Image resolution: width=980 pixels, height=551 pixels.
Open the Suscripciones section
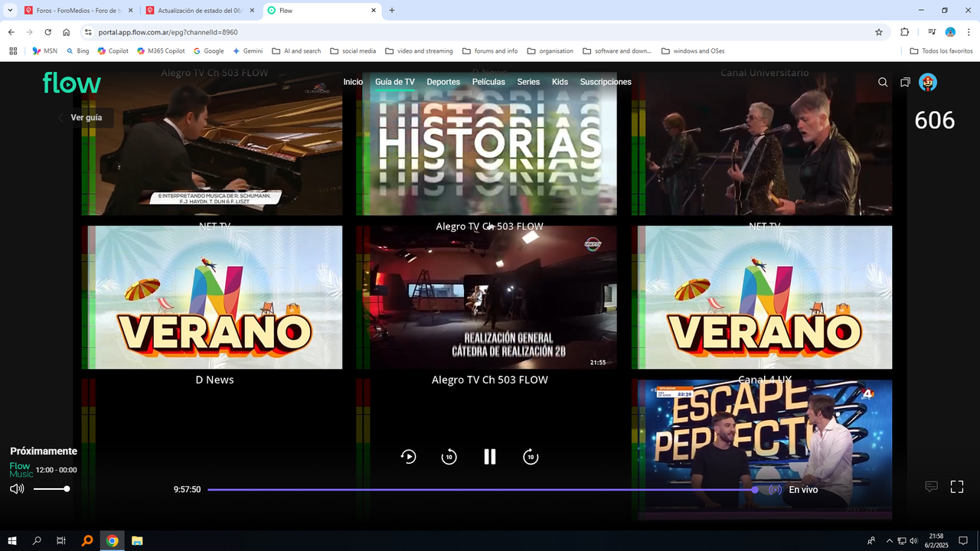(606, 82)
